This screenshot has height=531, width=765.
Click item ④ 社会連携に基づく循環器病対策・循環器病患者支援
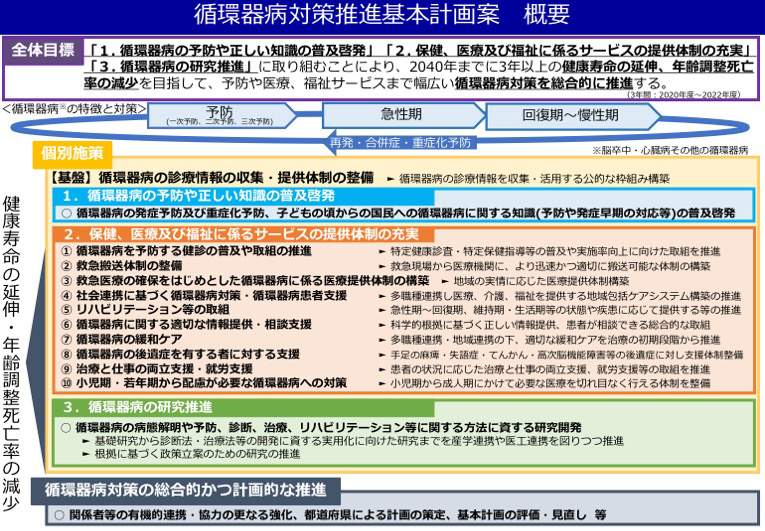coord(204,295)
